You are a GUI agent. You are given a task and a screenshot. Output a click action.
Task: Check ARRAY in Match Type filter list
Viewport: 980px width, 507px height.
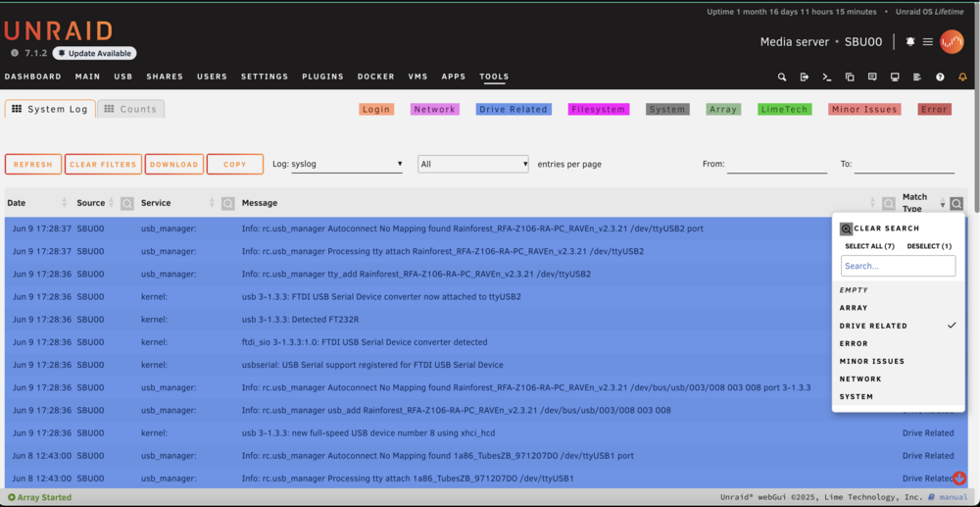[898, 308]
